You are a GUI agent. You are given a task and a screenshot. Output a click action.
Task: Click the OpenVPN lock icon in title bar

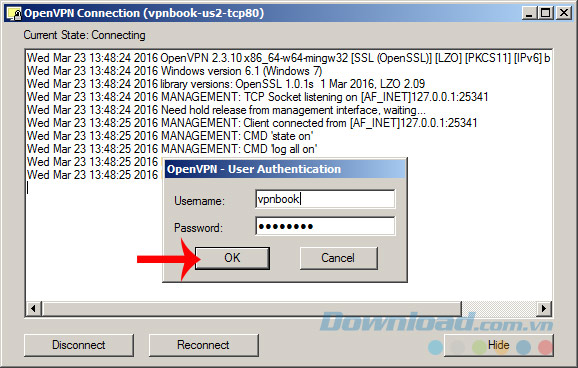pos(14,14)
